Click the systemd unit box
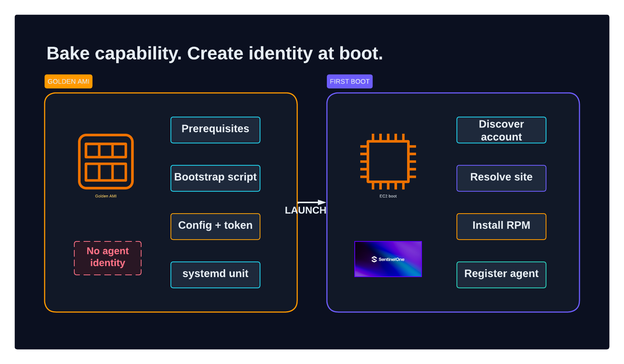624x364 pixels. tap(215, 275)
